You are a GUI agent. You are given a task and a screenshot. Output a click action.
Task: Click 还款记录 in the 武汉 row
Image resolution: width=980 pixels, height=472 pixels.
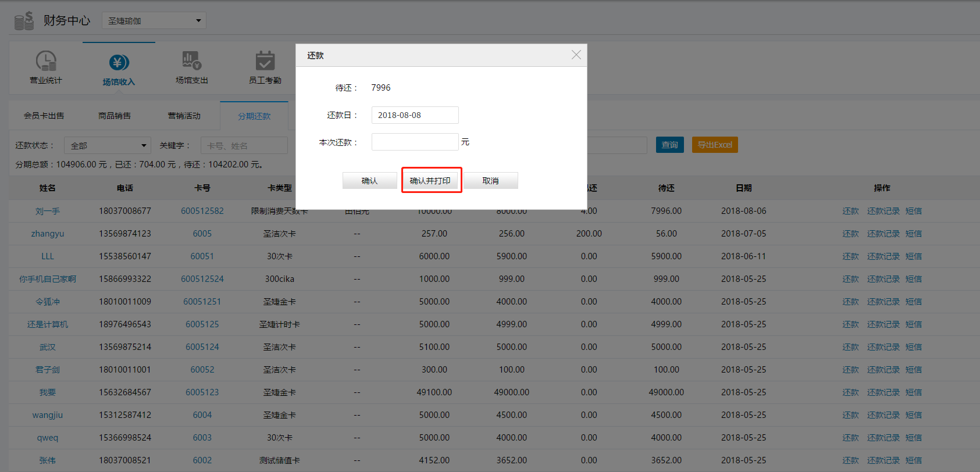(x=883, y=347)
